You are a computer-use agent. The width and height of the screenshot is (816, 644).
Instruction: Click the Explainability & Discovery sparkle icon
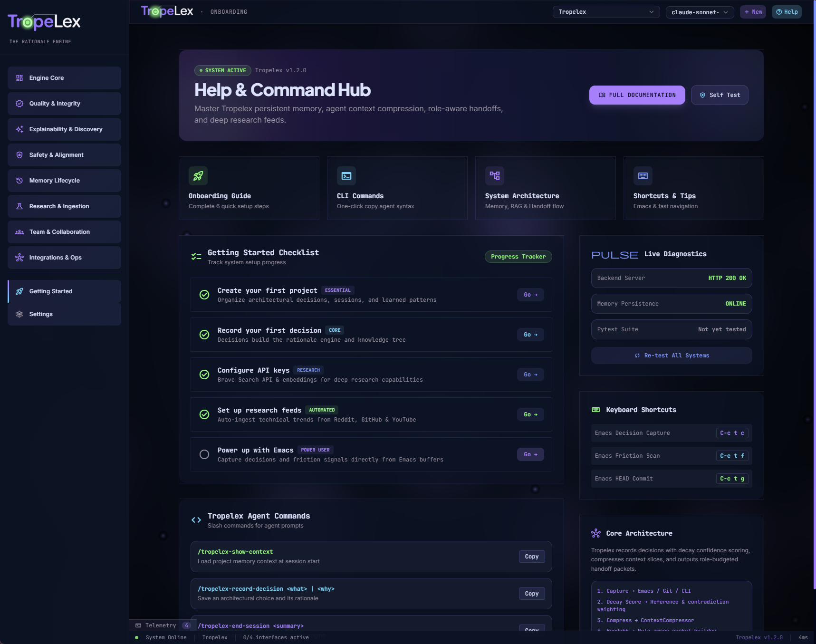[x=19, y=129]
